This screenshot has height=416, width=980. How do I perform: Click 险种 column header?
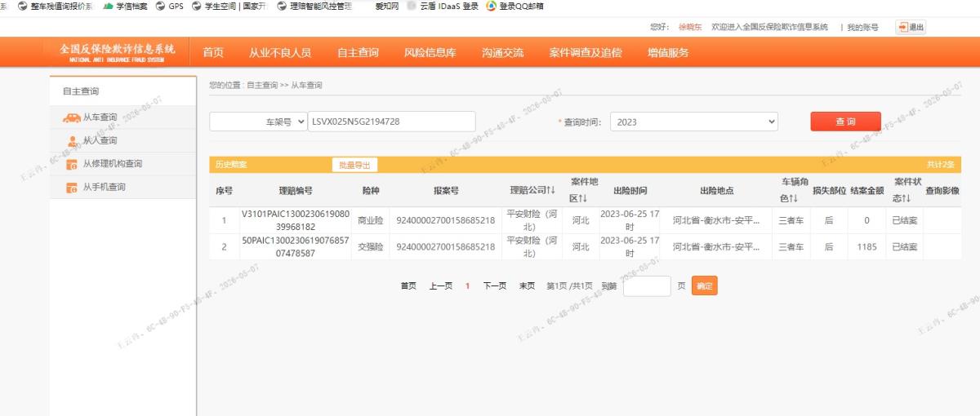pos(371,191)
